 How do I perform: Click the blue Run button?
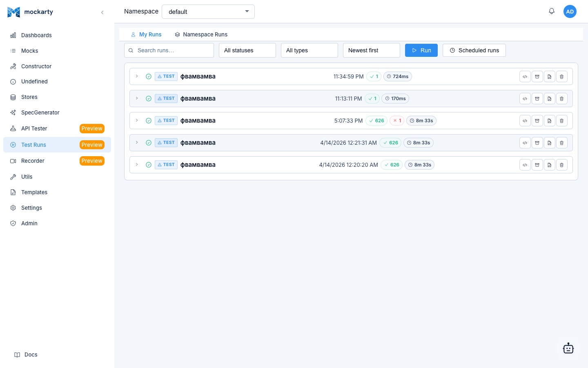[x=421, y=50]
